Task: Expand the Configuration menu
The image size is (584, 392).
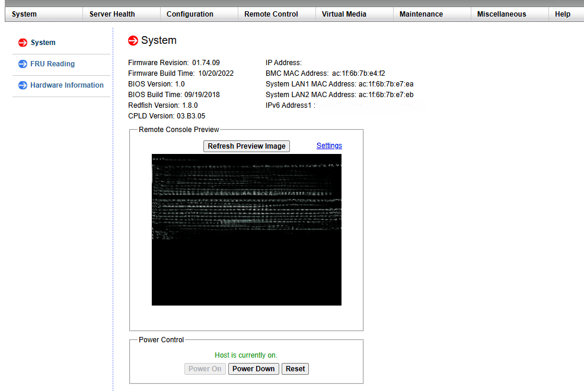Action: [x=190, y=14]
